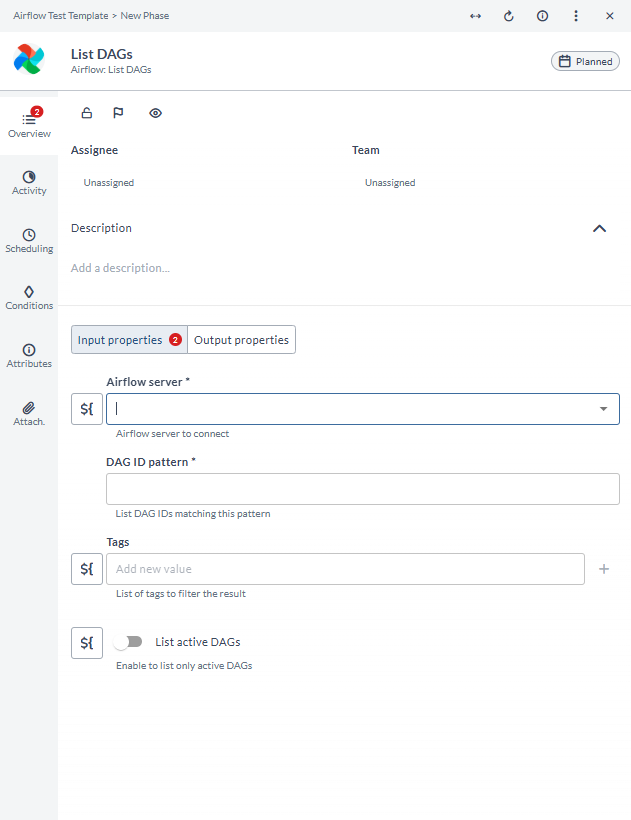Viewport: 631px width, 820px height.
Task: Open the three-dot more options menu
Action: coord(576,16)
